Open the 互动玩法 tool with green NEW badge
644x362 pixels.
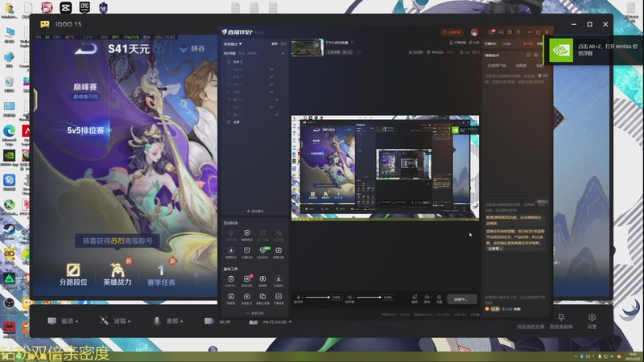(x=263, y=250)
